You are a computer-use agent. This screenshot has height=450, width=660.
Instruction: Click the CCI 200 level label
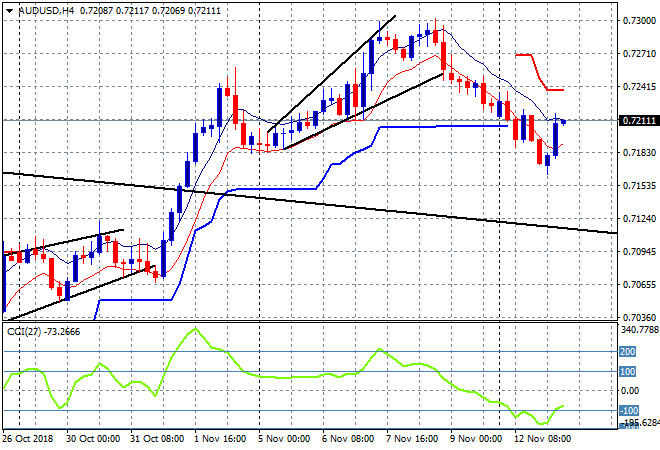click(627, 352)
